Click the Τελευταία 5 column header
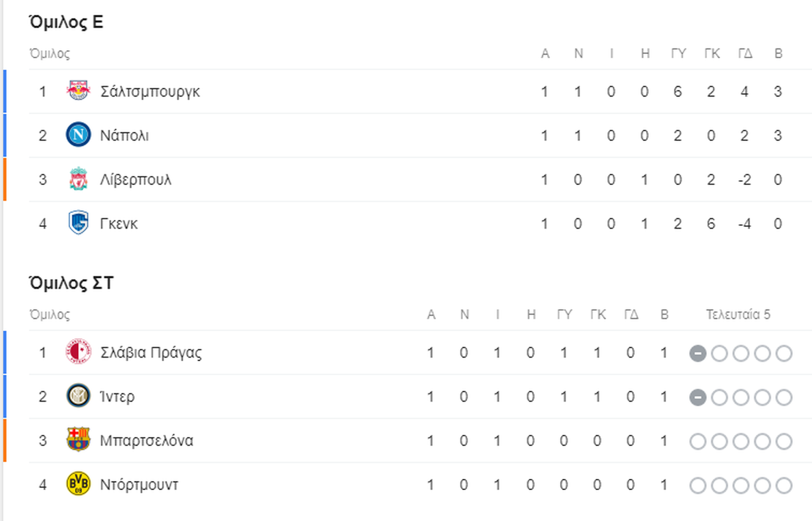812x521 pixels. pyautogui.click(x=738, y=315)
